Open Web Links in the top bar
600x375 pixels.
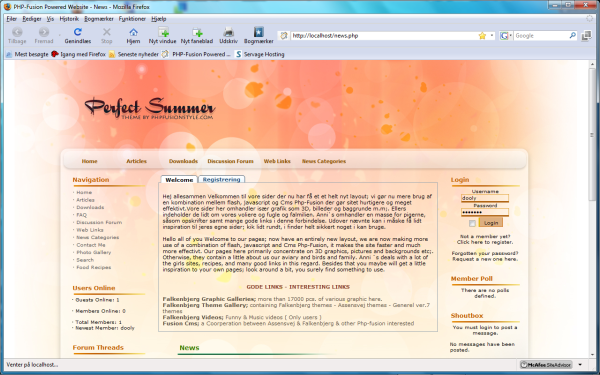point(277,161)
